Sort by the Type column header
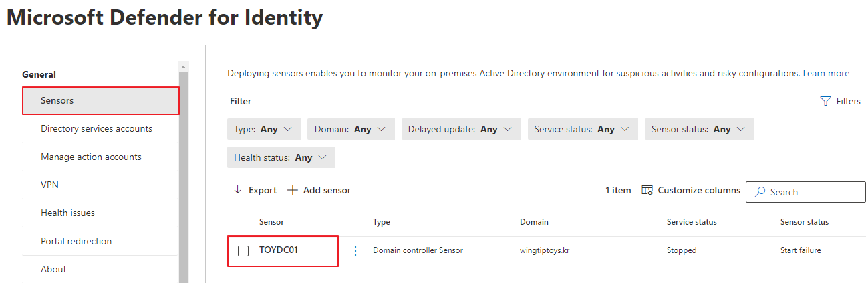 382,222
